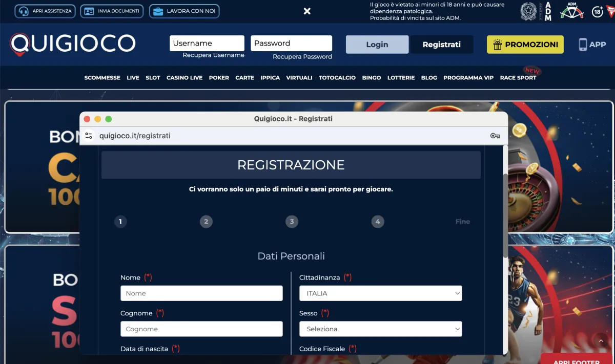Click the Fine step label

pyautogui.click(x=463, y=222)
